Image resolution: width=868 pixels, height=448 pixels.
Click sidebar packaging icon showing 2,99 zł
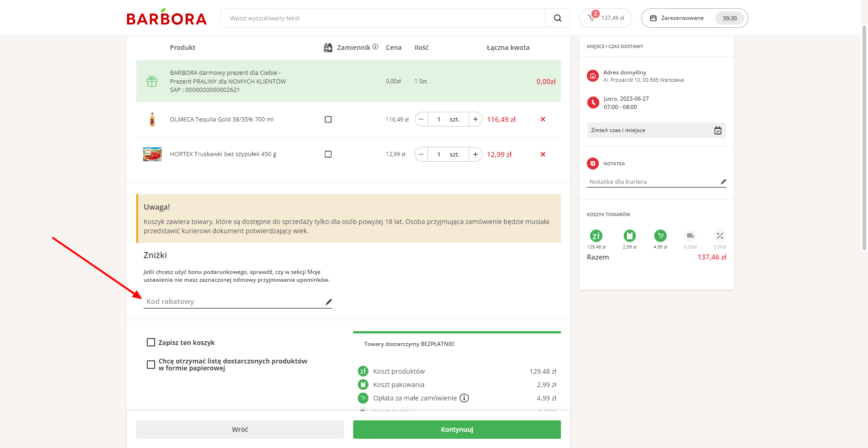tap(630, 236)
